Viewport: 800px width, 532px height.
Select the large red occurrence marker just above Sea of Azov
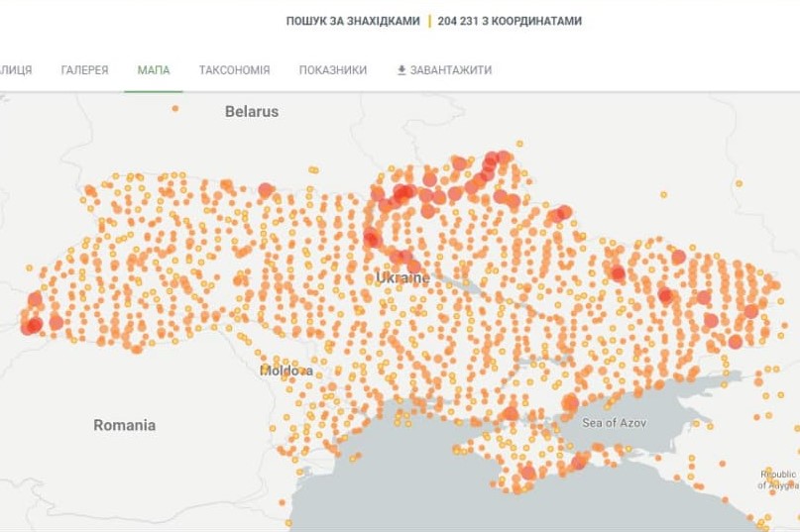coord(570,402)
